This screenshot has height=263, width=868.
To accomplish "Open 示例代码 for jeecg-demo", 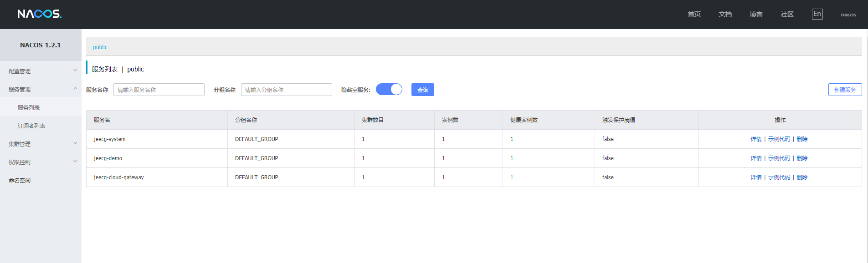I will (x=779, y=158).
